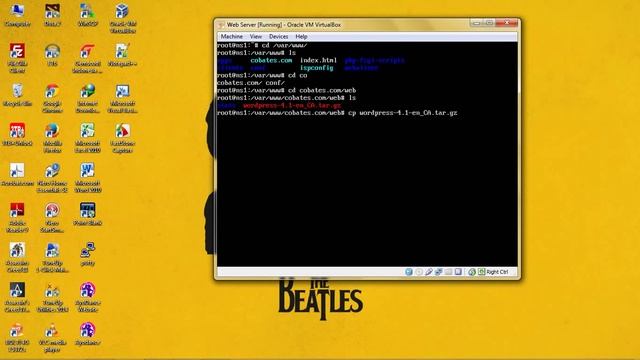The height and width of the screenshot is (360, 640).
Task: Click the Right Ctrl host key indicator
Action: (493, 272)
